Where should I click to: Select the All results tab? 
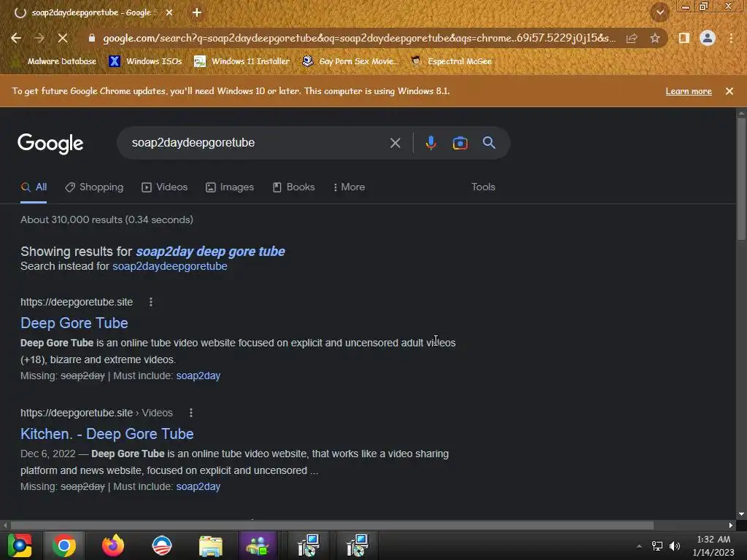[34, 187]
